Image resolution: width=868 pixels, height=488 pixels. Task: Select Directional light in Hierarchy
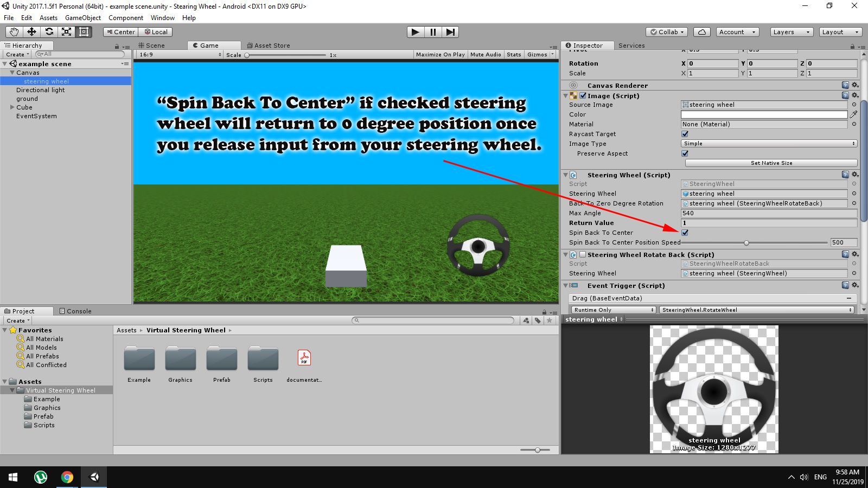(x=41, y=90)
